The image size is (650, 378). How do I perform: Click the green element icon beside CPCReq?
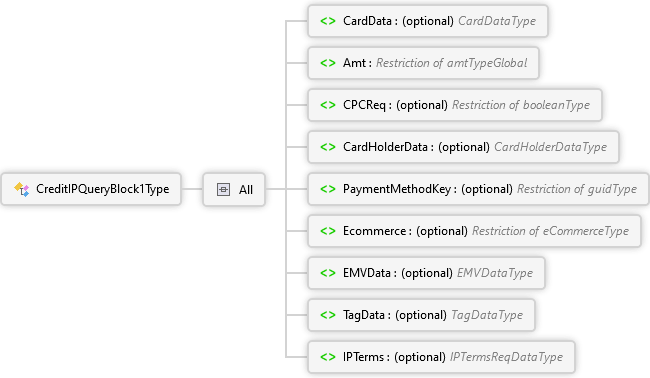click(x=327, y=105)
